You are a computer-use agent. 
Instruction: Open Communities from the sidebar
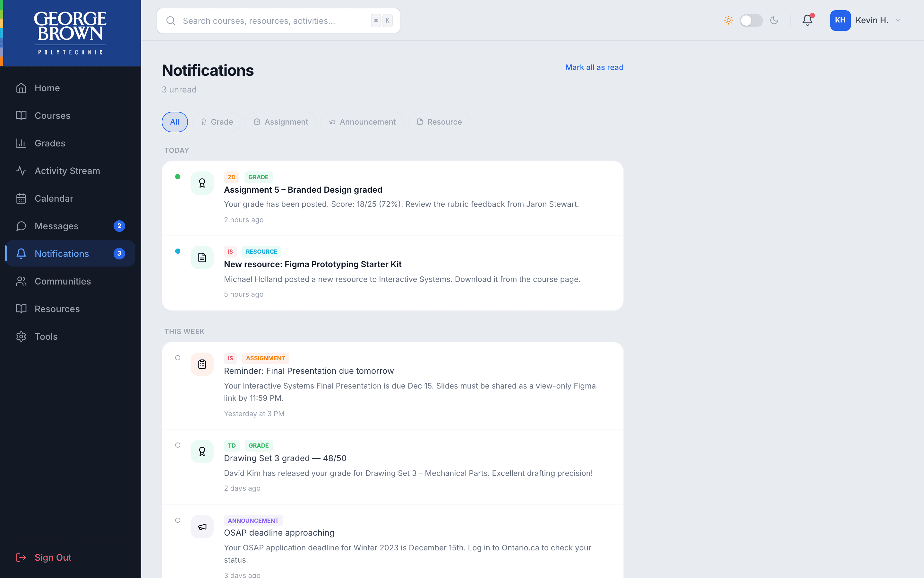click(70, 281)
